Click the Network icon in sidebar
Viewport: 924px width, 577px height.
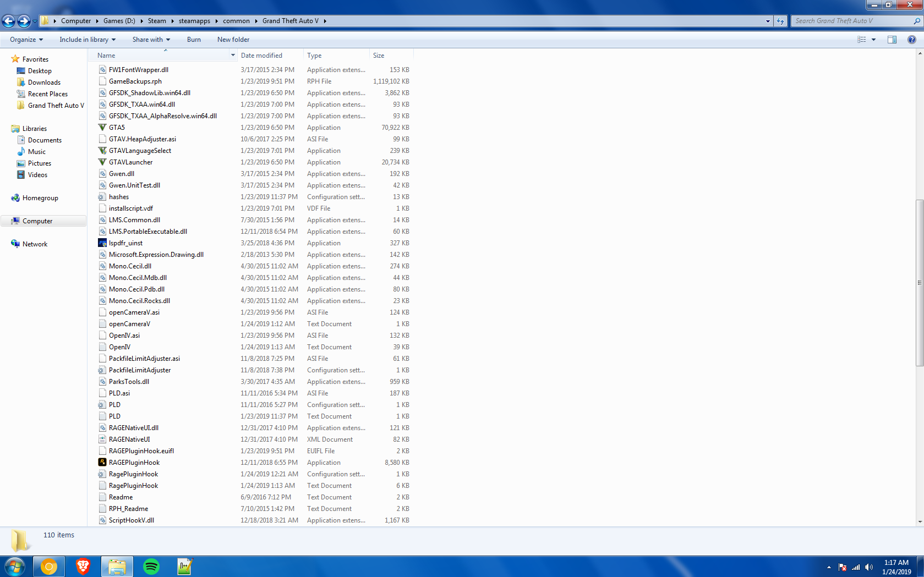(15, 244)
